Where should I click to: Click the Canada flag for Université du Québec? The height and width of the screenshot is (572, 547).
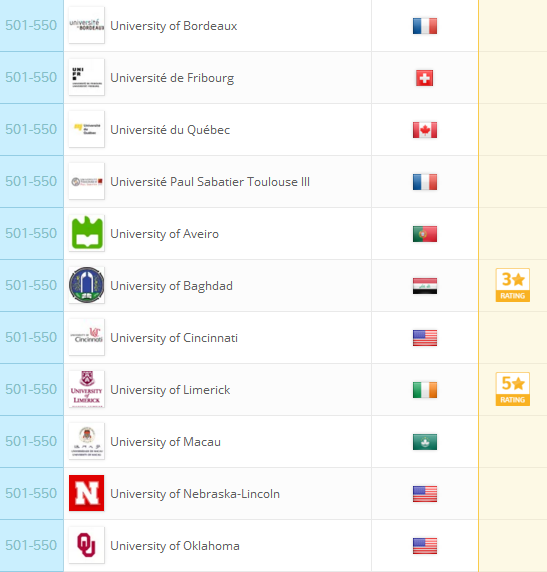click(425, 130)
